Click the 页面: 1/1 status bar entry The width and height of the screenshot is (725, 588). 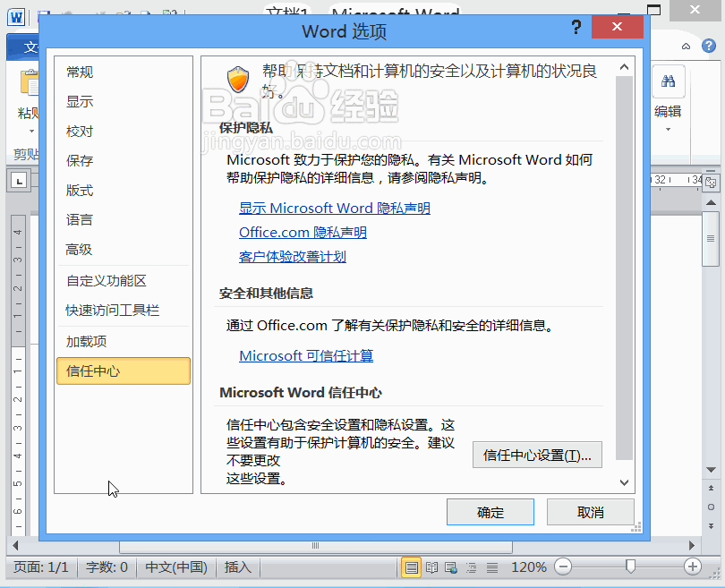click(x=41, y=567)
